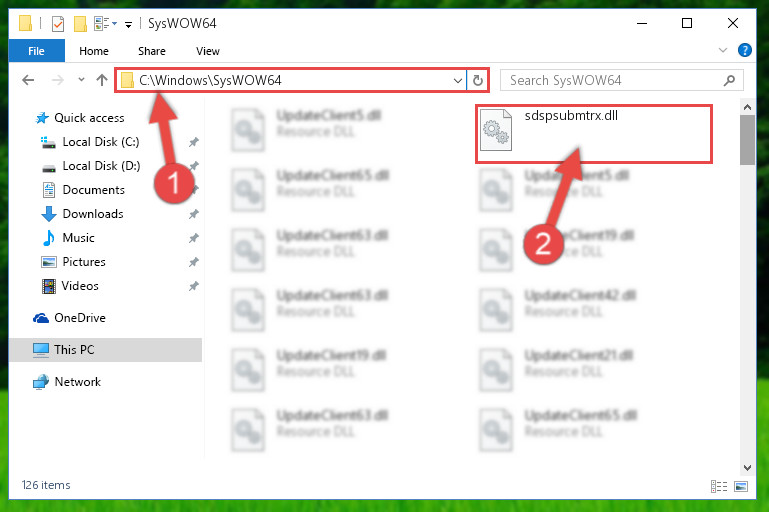
Task: Toggle the pin beside Videos
Action: click(x=194, y=285)
